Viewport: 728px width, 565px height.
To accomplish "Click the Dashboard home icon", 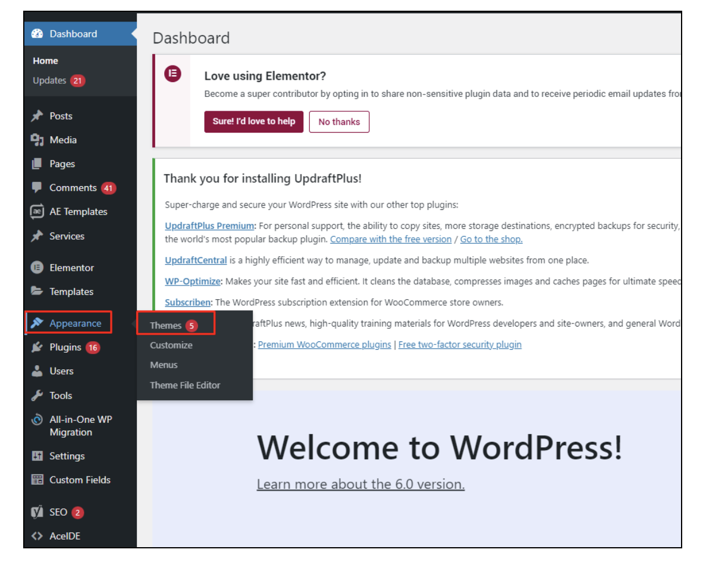I will click(36, 34).
